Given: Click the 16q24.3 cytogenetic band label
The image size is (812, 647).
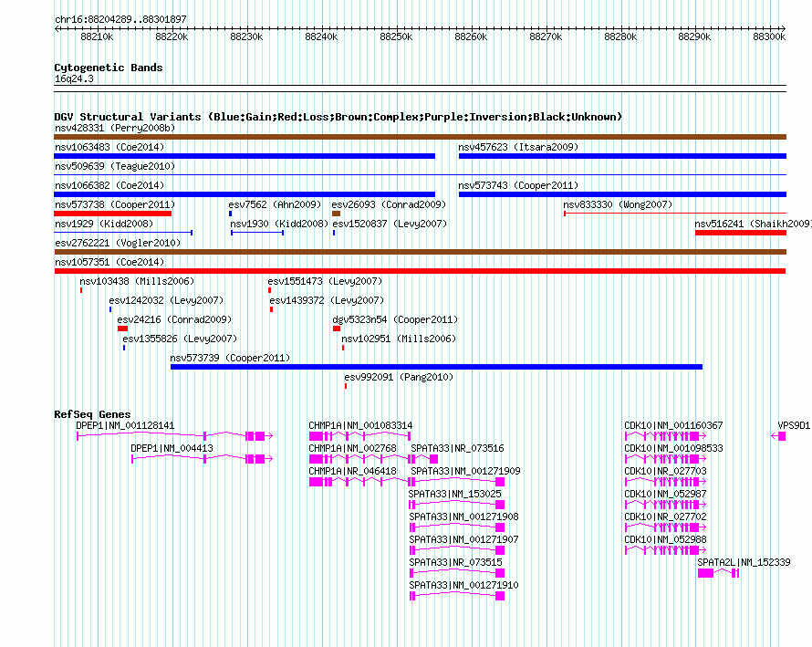Looking at the screenshot, I should tap(74, 78).
